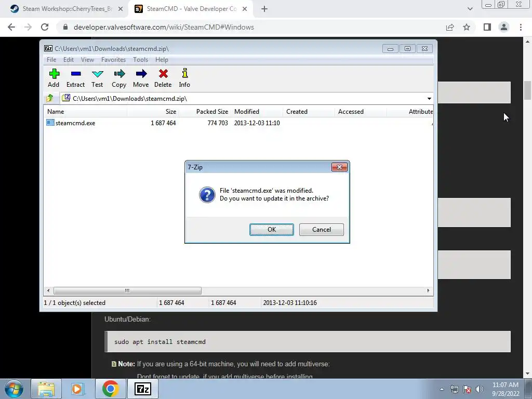Click the network tray icon
This screenshot has height=399, width=532.
(454, 389)
